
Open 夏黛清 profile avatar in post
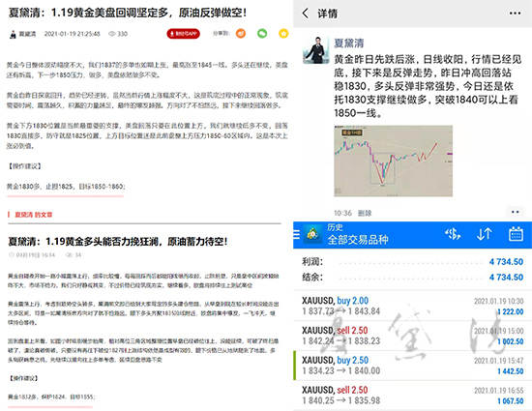point(316,50)
